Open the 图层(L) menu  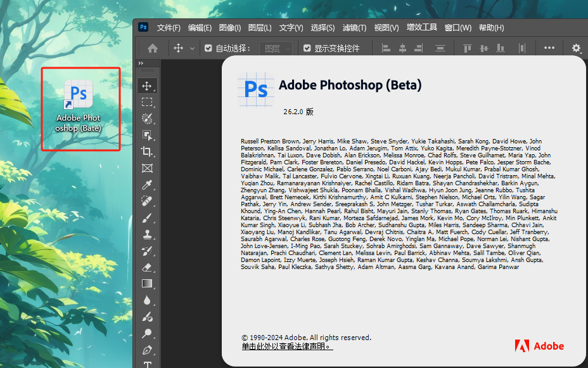point(260,28)
